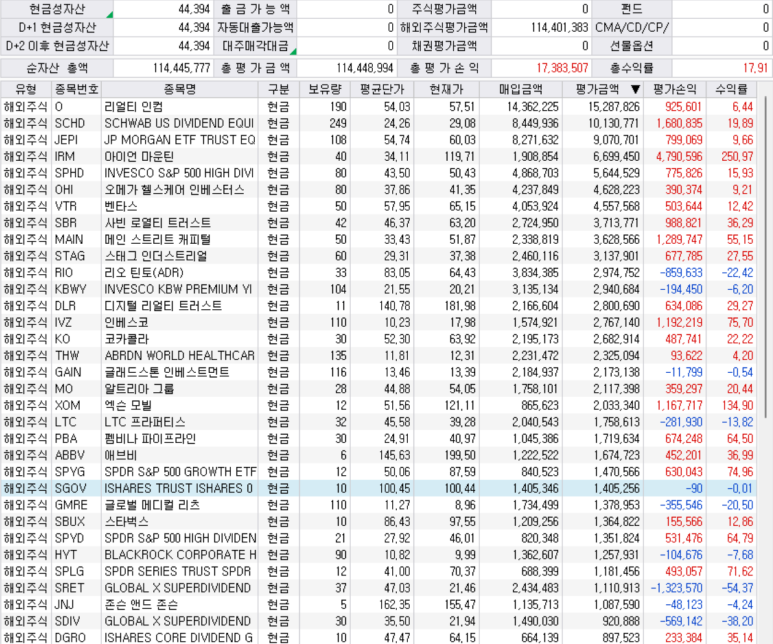This screenshot has height=644, width=773.
Task: Click the 유형 column header
Action: pos(26,89)
